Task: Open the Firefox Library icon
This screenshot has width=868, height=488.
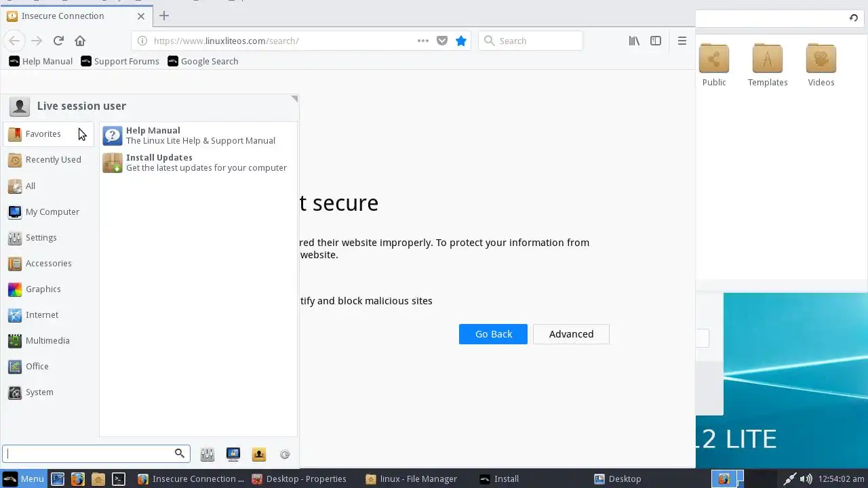Action: [x=634, y=41]
